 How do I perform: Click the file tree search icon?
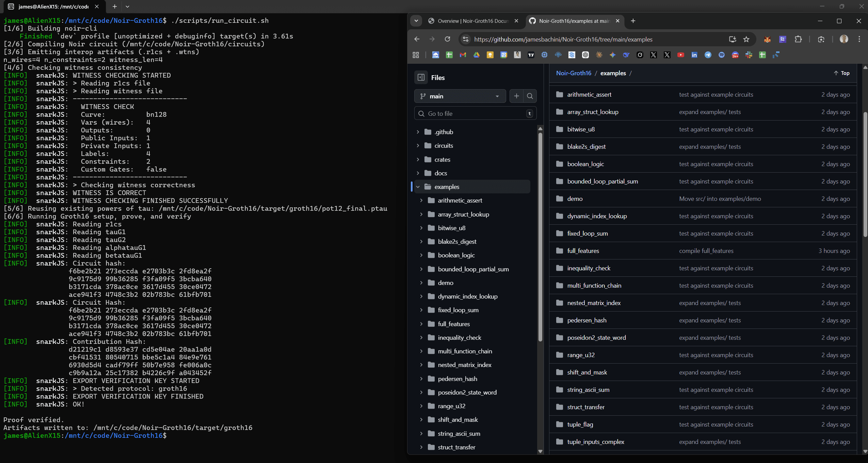(530, 96)
